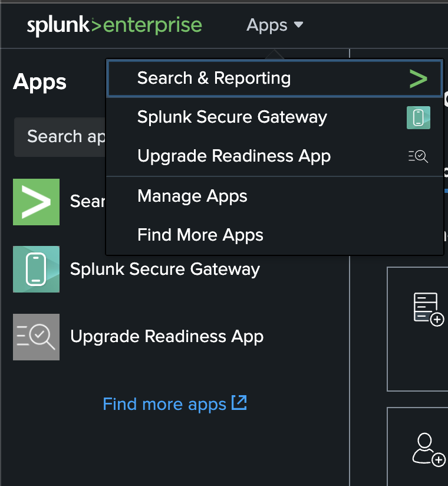The height and width of the screenshot is (486, 448).
Task: Click the splunk>enterprise logo
Action: click(x=114, y=25)
